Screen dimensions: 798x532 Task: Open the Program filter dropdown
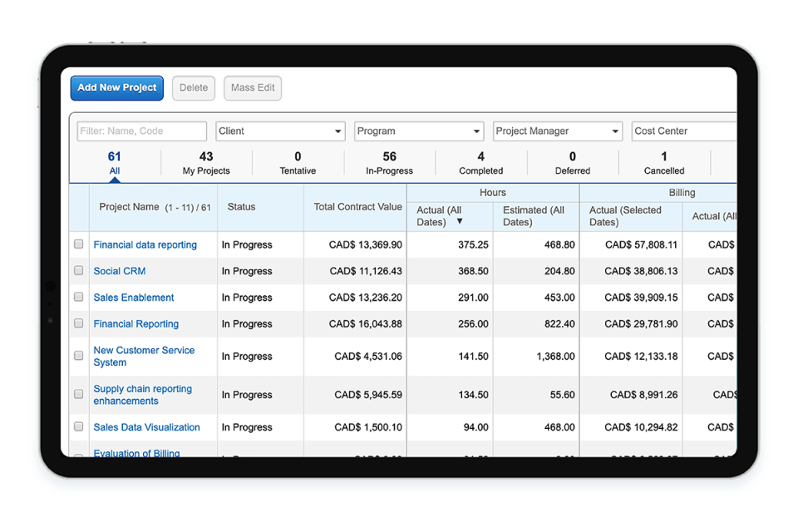(419, 131)
